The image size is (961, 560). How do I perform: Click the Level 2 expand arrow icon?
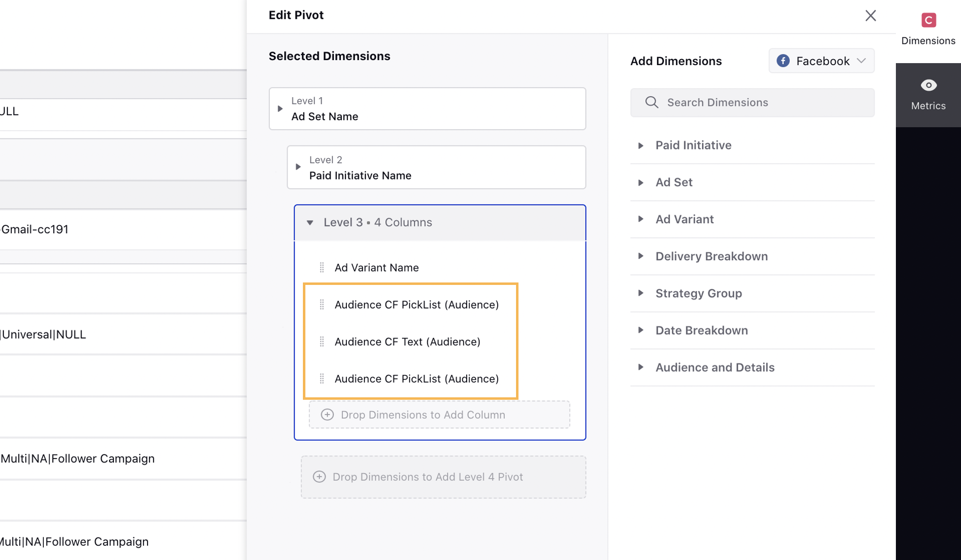pyautogui.click(x=299, y=167)
